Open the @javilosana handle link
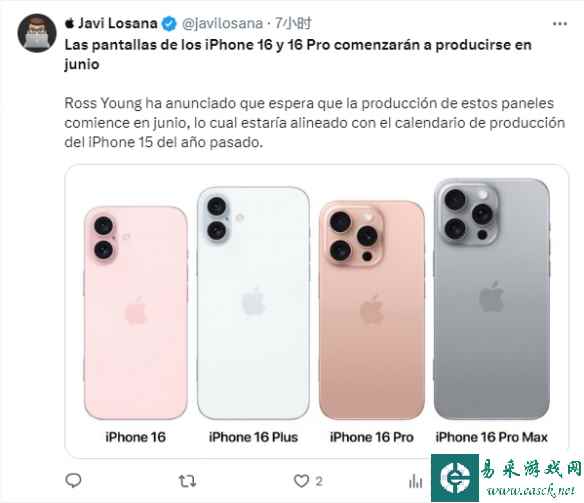 tap(222, 23)
